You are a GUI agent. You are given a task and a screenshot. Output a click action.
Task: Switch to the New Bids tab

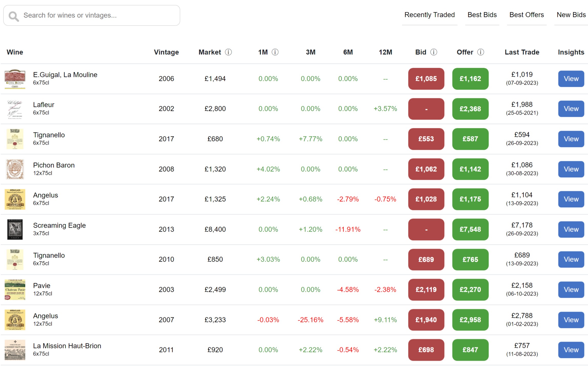(x=571, y=15)
